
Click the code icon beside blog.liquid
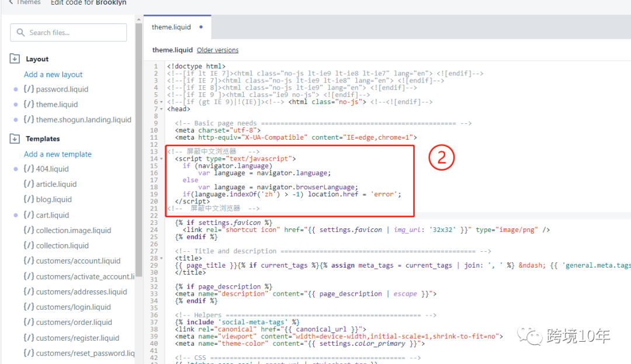tap(29, 199)
